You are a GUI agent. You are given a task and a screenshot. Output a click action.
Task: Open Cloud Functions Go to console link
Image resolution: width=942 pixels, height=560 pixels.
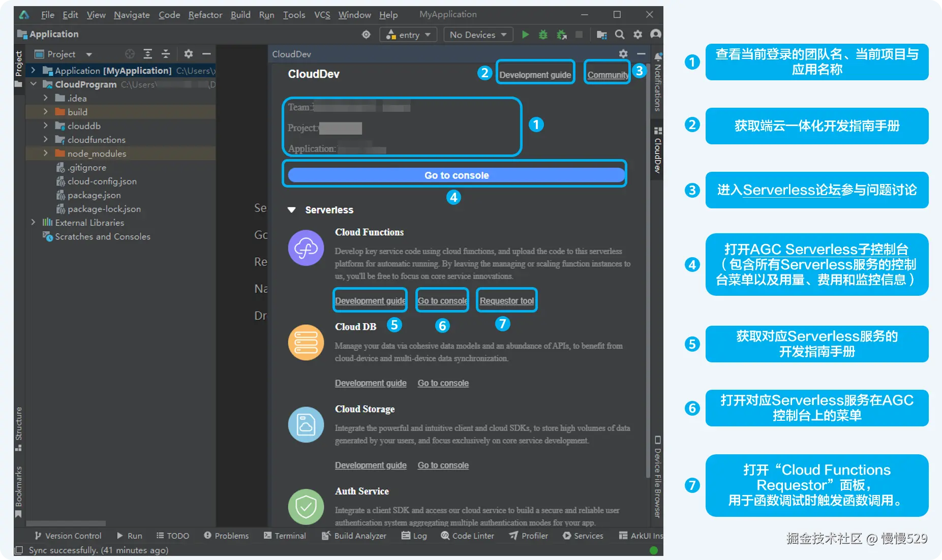click(x=442, y=301)
